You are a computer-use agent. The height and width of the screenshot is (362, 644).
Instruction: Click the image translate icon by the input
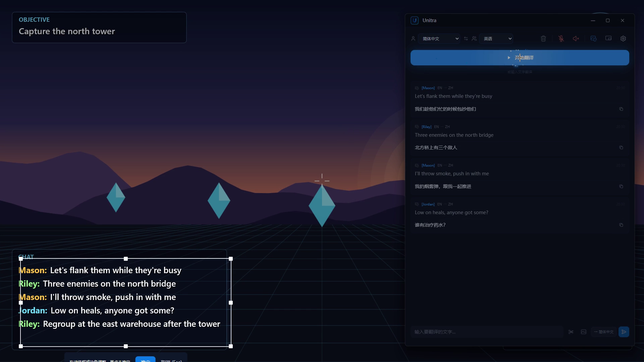pyautogui.click(x=584, y=332)
